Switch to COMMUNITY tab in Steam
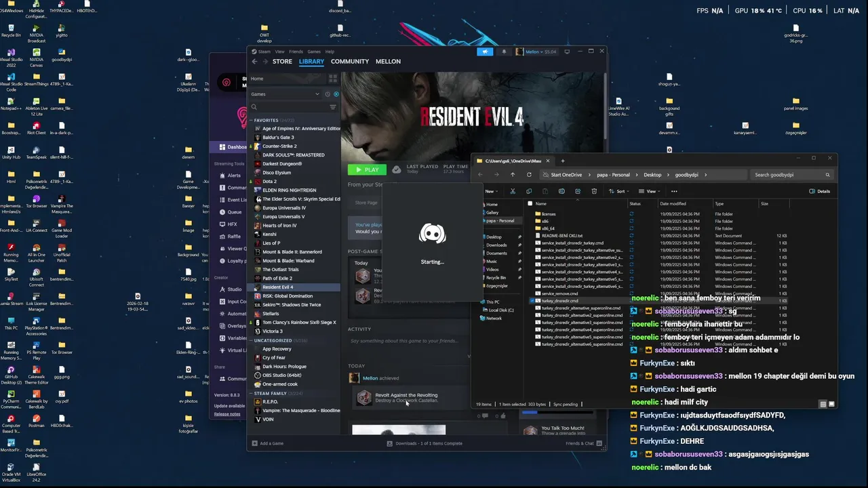Screen dimensions: 868x488 [x=350, y=62]
